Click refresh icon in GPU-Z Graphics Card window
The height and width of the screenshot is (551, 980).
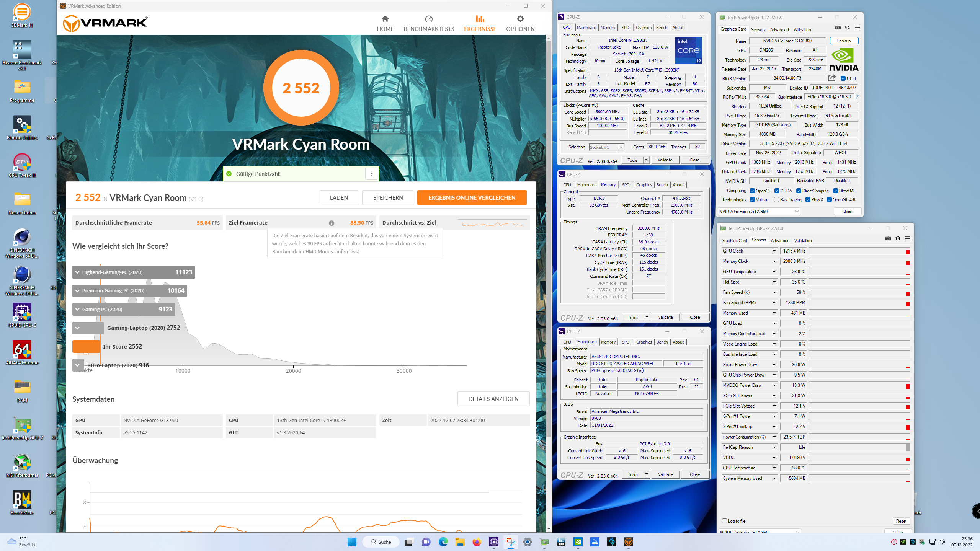click(x=848, y=28)
